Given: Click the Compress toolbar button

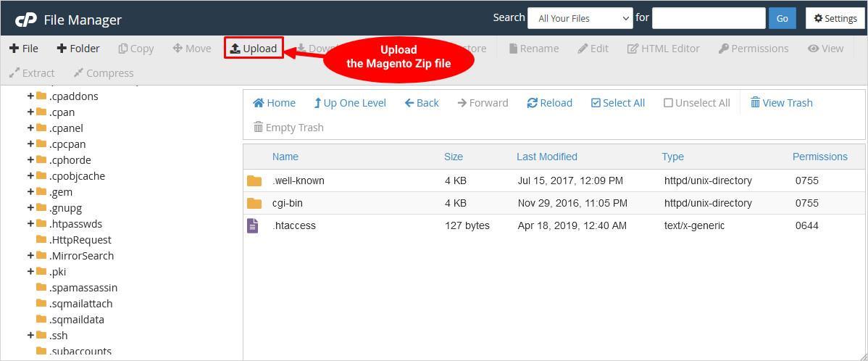Looking at the screenshot, I should tap(104, 73).
